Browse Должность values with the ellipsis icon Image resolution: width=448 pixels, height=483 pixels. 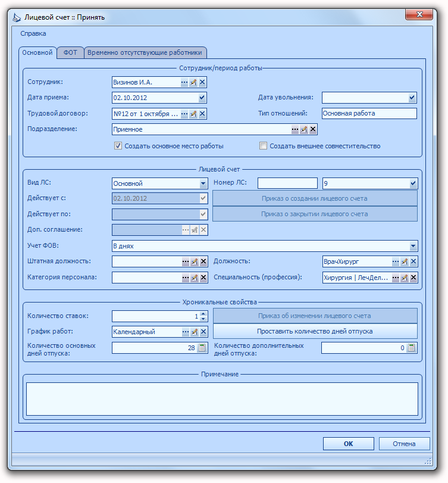point(396,261)
